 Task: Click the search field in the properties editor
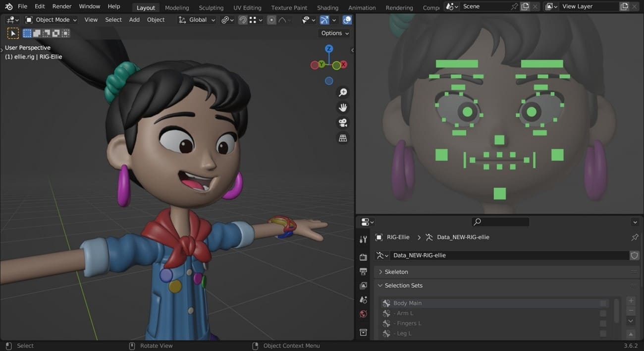500,222
